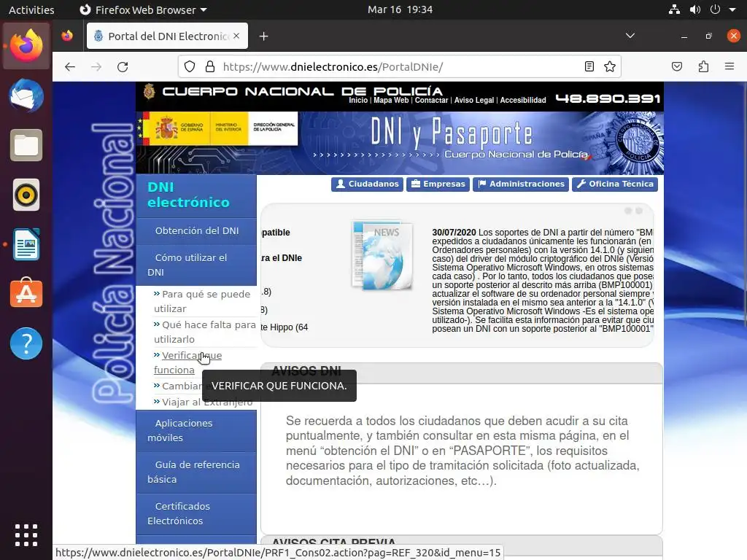The height and width of the screenshot is (560, 747).
Task: Open the Ciudadanos tab
Action: pos(368,184)
